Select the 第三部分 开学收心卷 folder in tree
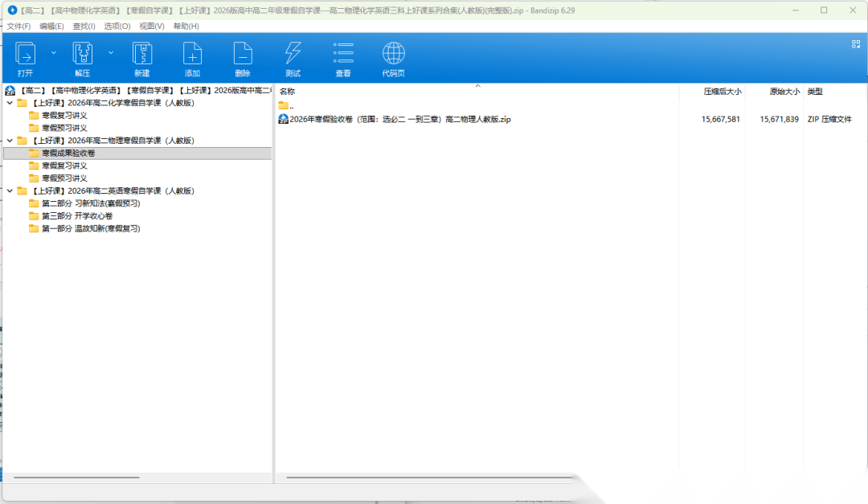This screenshot has width=868, height=504. pyautogui.click(x=76, y=216)
